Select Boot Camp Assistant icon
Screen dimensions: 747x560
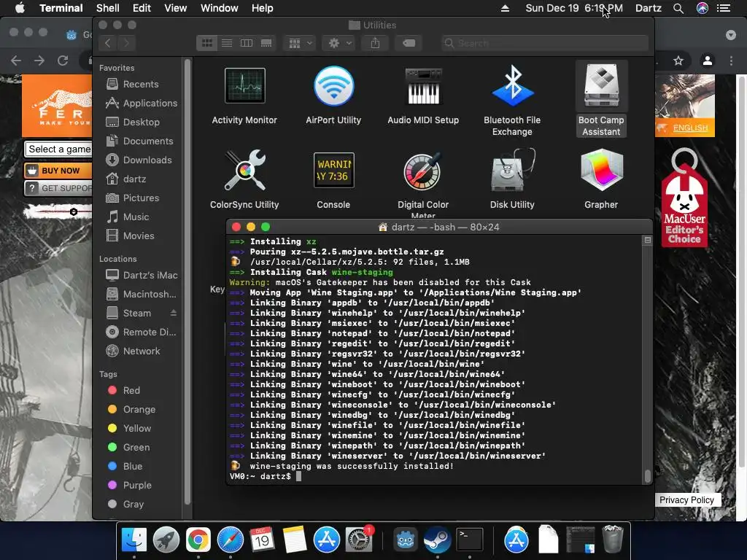(x=601, y=86)
